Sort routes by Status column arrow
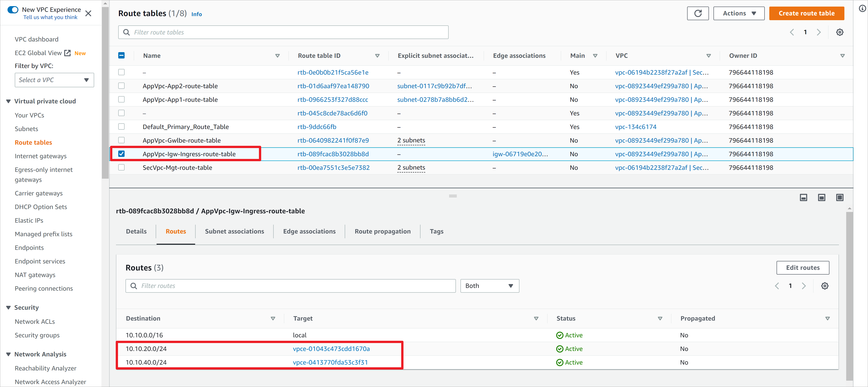868x387 pixels. click(660, 318)
